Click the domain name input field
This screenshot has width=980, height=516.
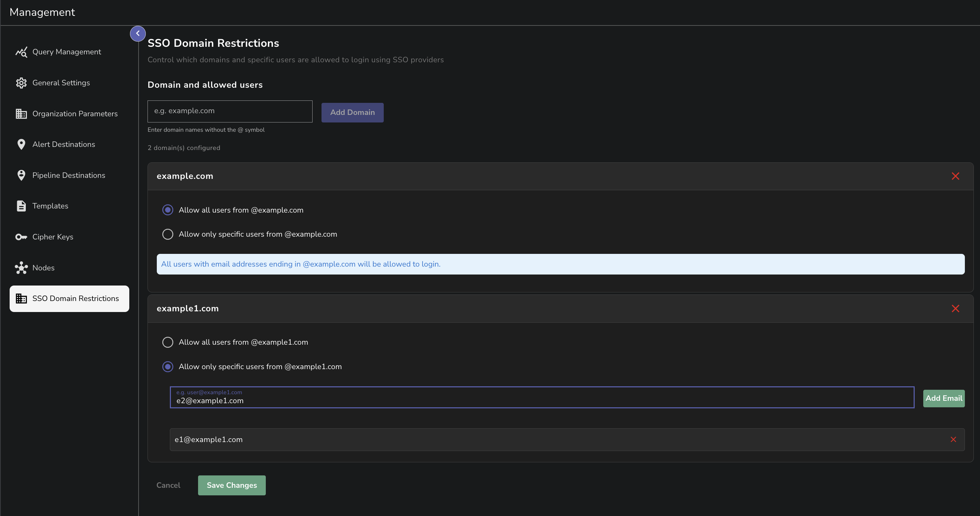click(x=230, y=111)
